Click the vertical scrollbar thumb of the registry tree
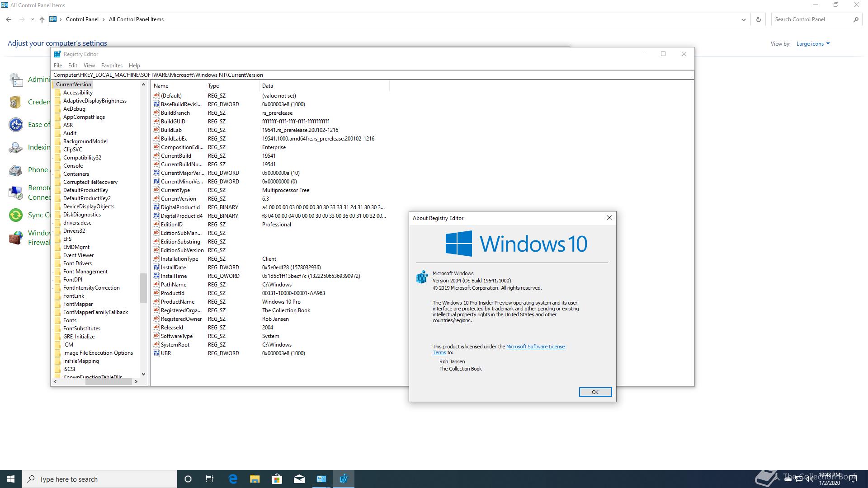Screen dimensions: 868x488 (143, 288)
